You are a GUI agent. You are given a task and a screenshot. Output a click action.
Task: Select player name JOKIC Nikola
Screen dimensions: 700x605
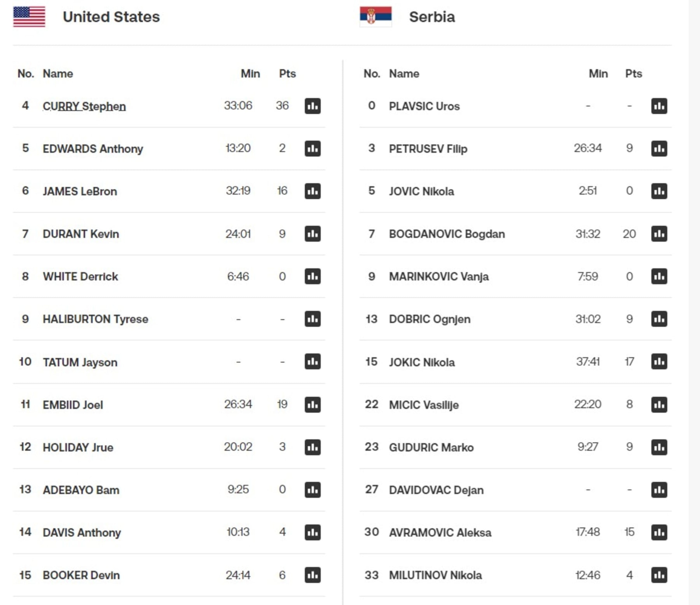[422, 362]
